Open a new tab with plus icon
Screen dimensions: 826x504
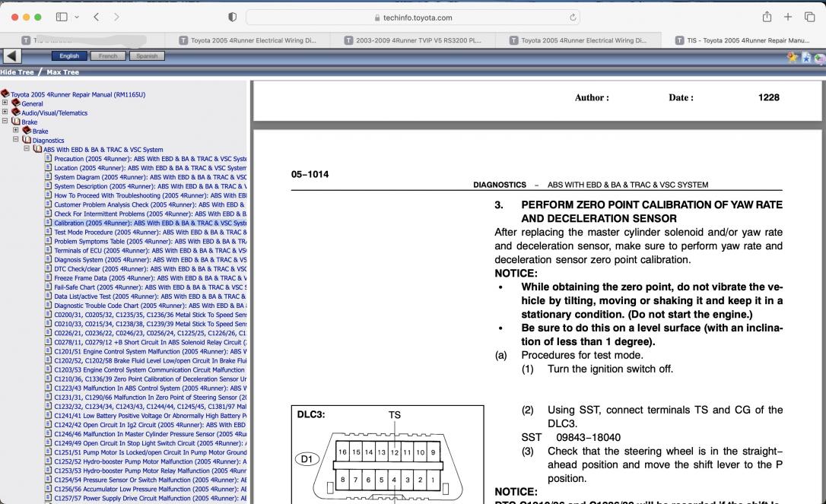[787, 17]
